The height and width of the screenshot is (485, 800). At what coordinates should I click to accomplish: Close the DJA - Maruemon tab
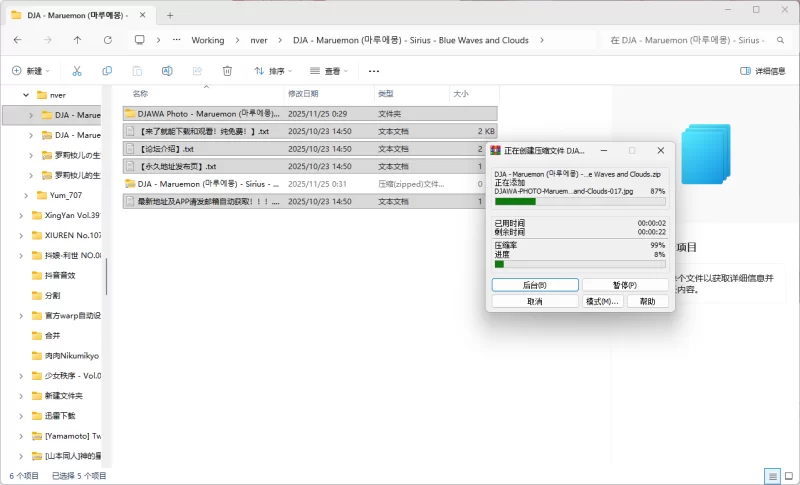pyautogui.click(x=142, y=15)
